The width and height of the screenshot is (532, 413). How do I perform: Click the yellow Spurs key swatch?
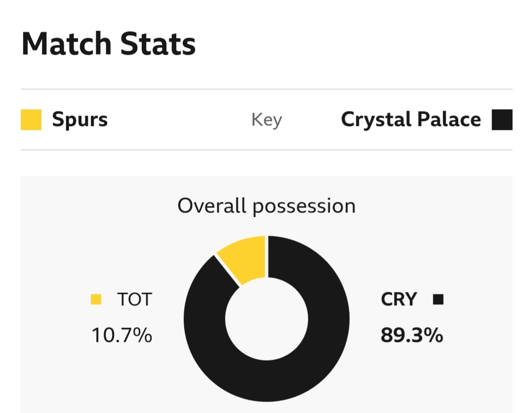point(31,120)
